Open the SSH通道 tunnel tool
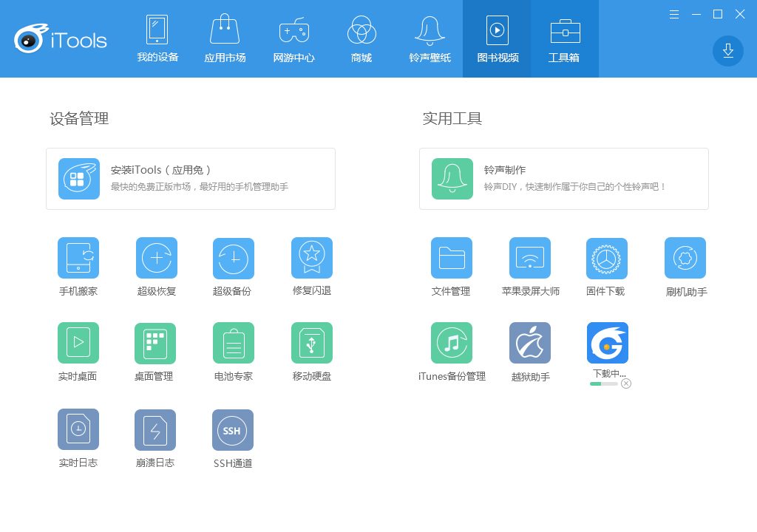The height and width of the screenshot is (532, 757). point(233,430)
